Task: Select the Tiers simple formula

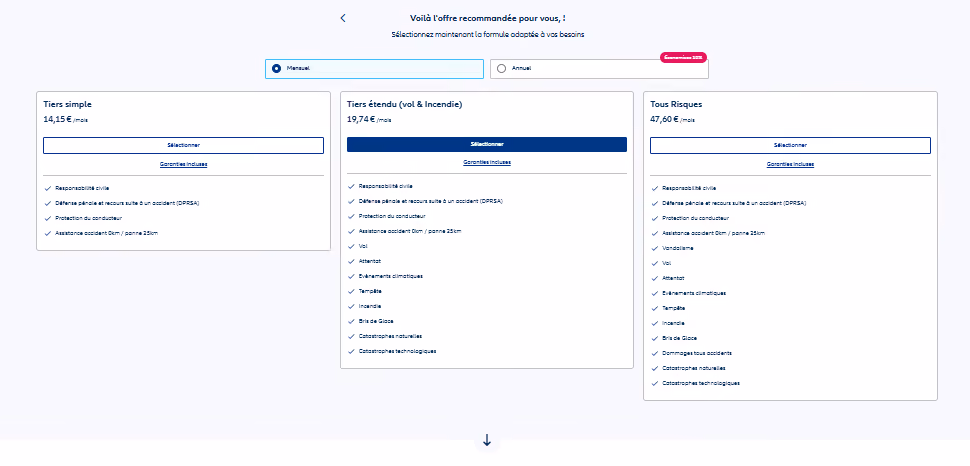Action: pos(183,145)
